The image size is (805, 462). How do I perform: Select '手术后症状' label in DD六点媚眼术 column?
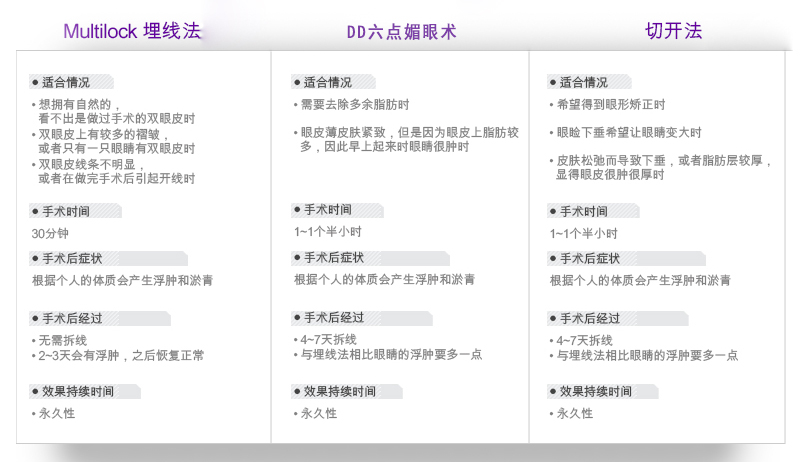click(334, 258)
